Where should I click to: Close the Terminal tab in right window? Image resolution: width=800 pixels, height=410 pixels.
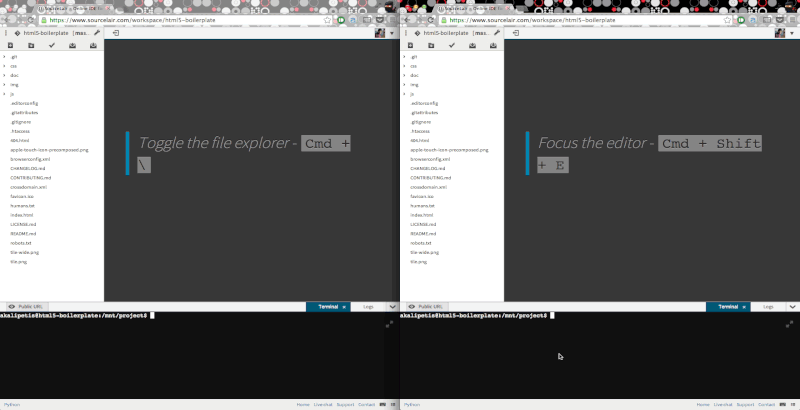pos(744,307)
